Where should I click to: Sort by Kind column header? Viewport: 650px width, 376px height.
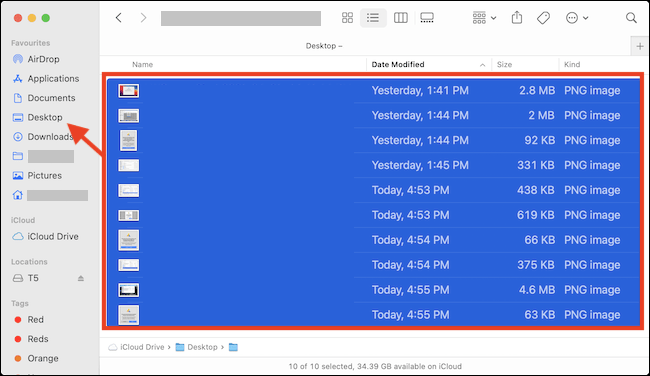point(572,65)
